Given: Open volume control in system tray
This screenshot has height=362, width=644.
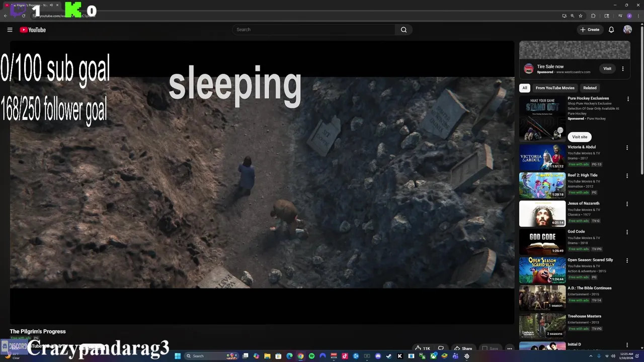Looking at the screenshot, I should pos(613,356).
